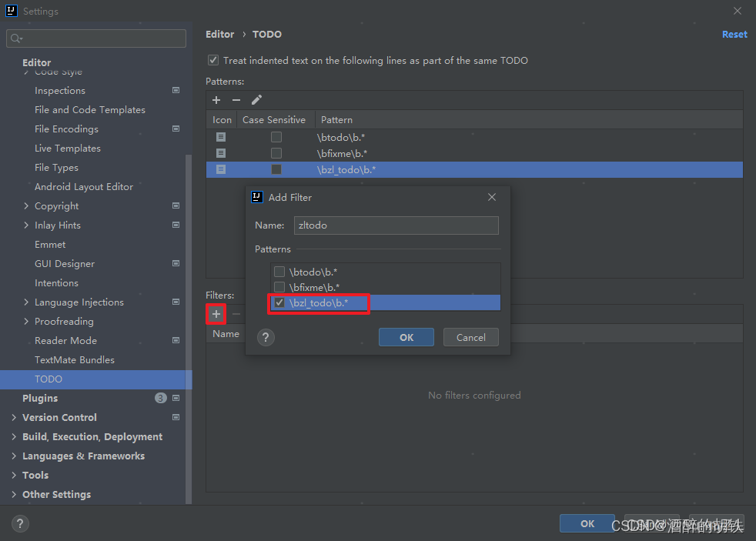Click the add pattern plus icon
This screenshot has height=541, width=756.
[x=216, y=100]
